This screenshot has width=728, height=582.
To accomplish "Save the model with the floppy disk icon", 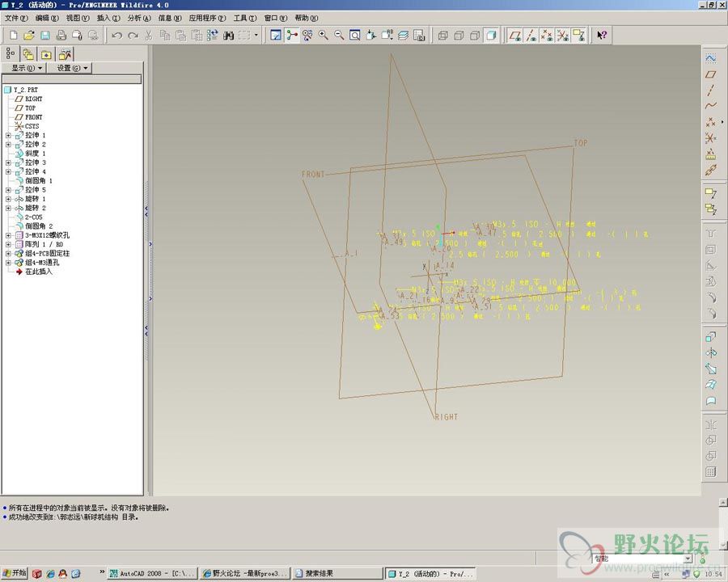I will (x=45, y=36).
